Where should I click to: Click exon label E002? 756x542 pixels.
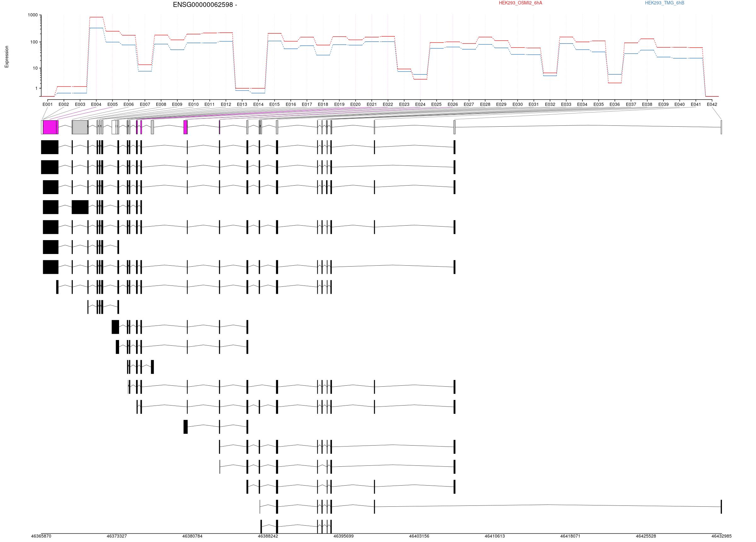[x=64, y=104]
